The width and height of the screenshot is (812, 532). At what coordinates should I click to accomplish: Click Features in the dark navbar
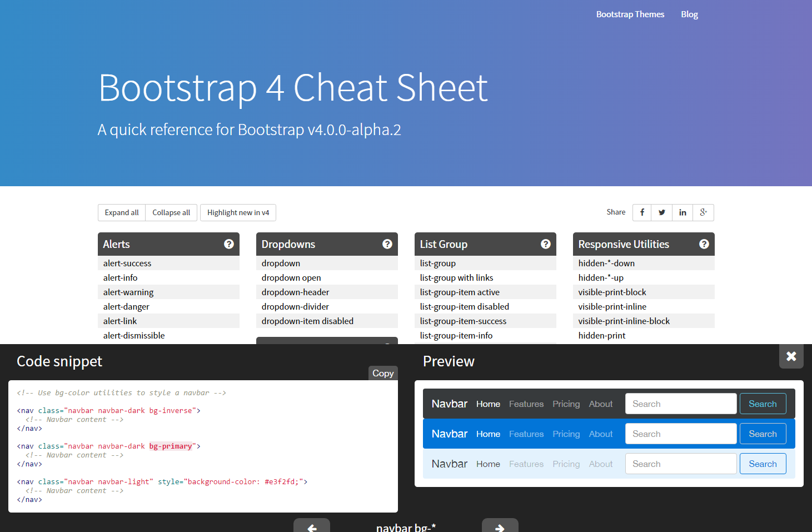(526, 404)
